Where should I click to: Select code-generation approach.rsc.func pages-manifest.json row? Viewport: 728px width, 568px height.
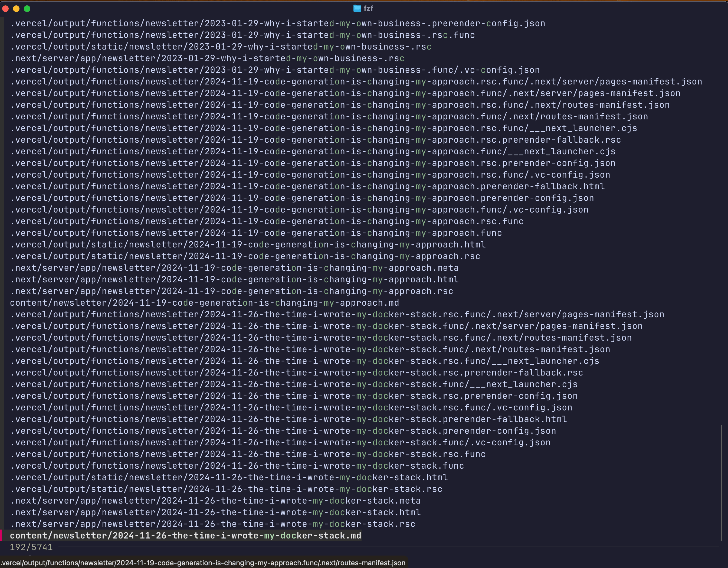point(356,82)
